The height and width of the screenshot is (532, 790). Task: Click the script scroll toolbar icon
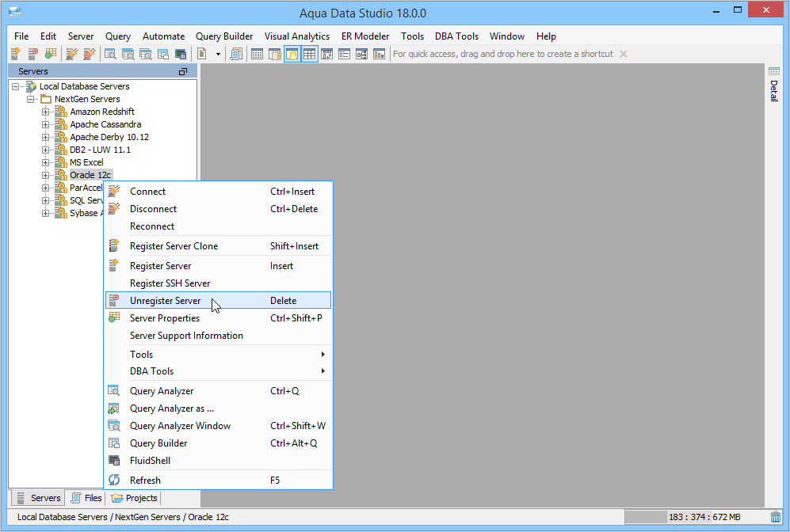[x=236, y=54]
